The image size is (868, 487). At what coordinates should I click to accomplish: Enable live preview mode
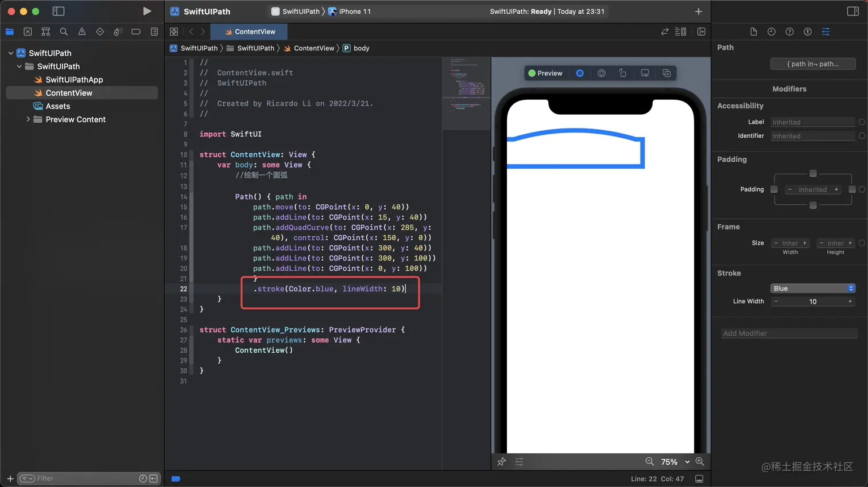[x=580, y=73]
